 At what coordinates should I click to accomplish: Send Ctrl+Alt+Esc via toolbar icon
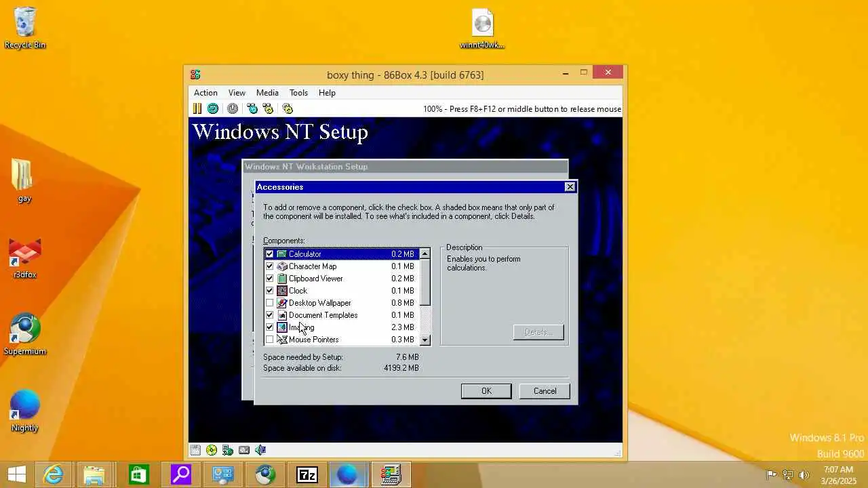click(x=268, y=108)
